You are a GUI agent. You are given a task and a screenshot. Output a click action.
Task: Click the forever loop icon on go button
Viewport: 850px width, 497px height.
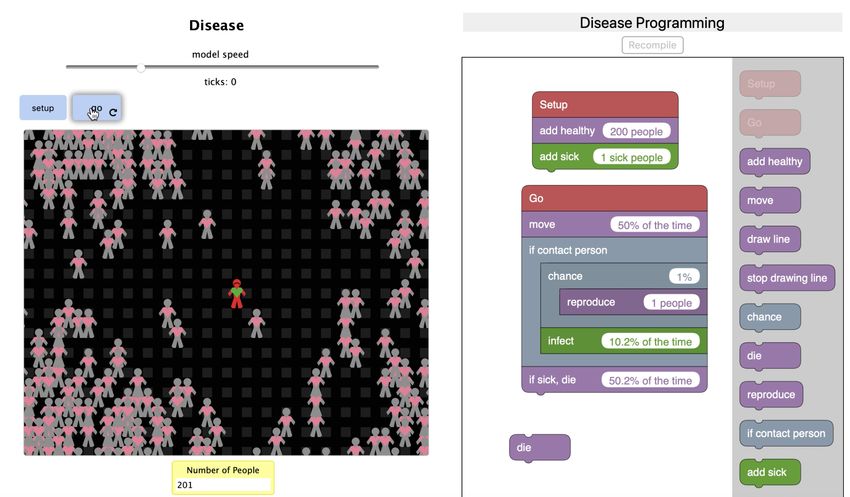click(x=113, y=112)
